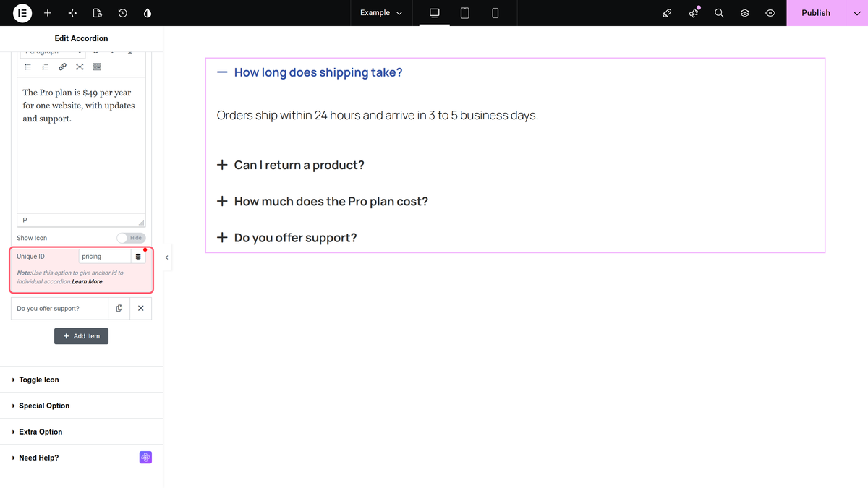Expand 'How much does the Pro plan cost?'

pos(323,201)
